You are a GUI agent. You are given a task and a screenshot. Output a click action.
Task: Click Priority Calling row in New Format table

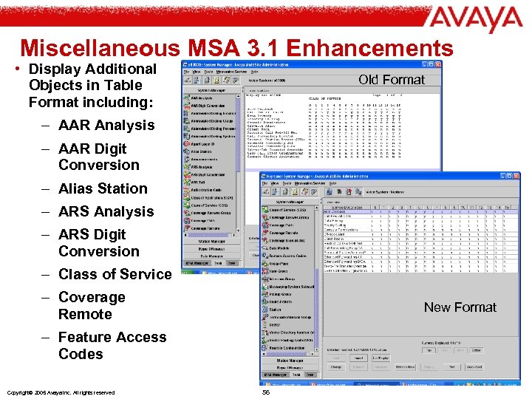tap(420, 225)
